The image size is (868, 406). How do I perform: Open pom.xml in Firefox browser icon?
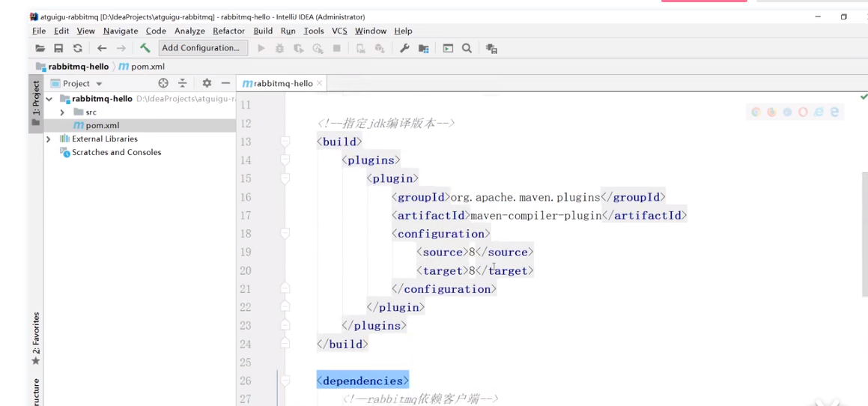771,112
